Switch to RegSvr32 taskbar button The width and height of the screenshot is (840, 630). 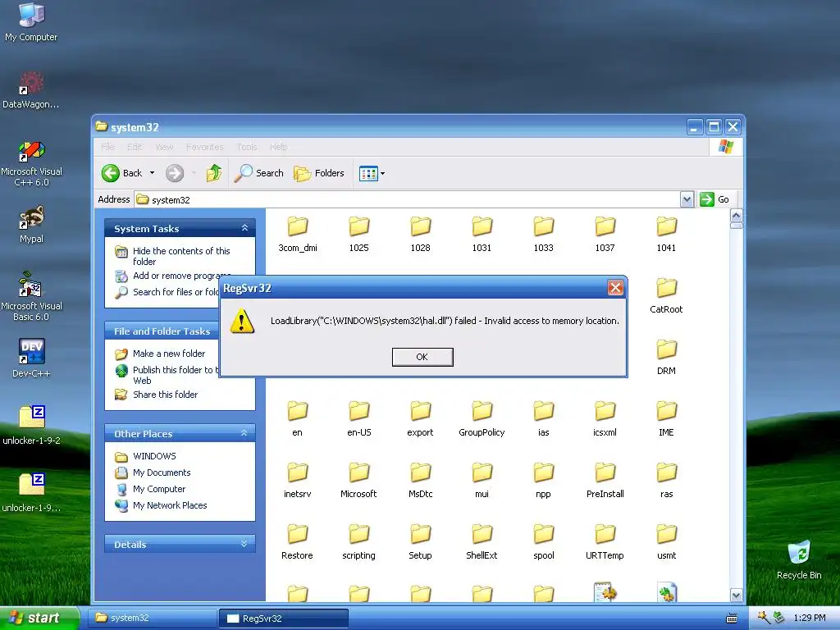point(283,619)
